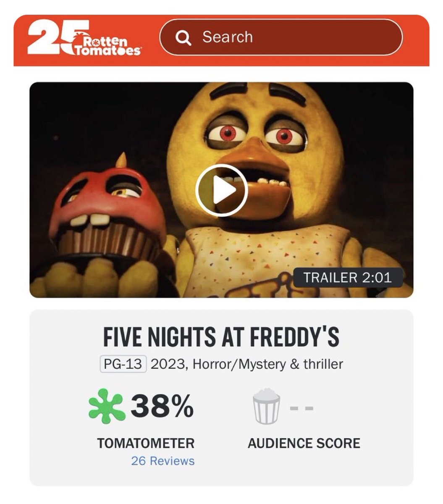Viewport: 443px width, 504px height.
Task: Click the TRAILER 2:01 duration badge
Action: [x=348, y=278]
